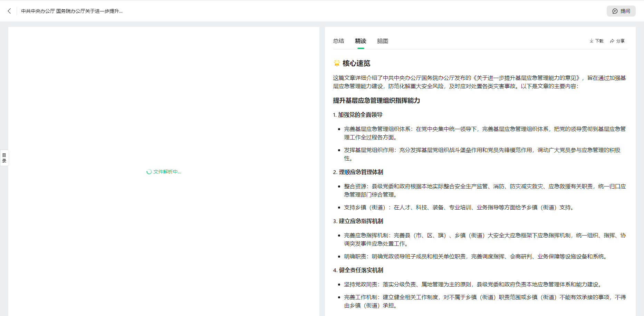Click the 文件解析中 loading indicator

(164, 172)
